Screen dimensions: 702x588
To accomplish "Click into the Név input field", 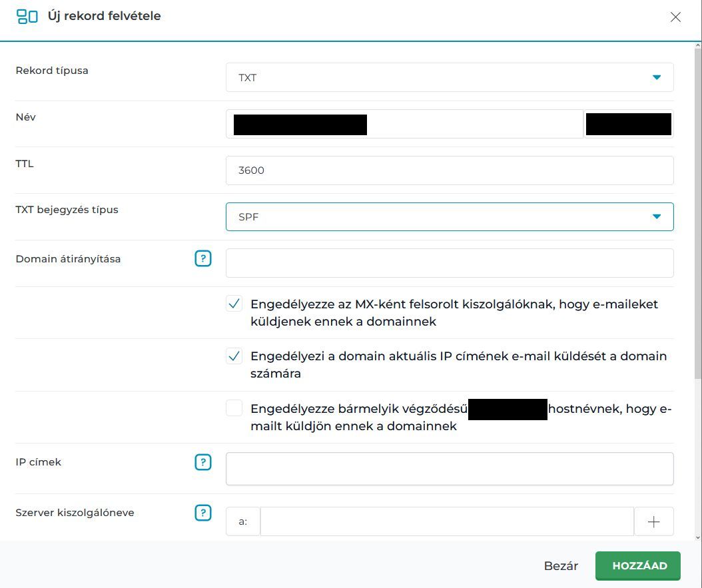I will click(x=466, y=124).
